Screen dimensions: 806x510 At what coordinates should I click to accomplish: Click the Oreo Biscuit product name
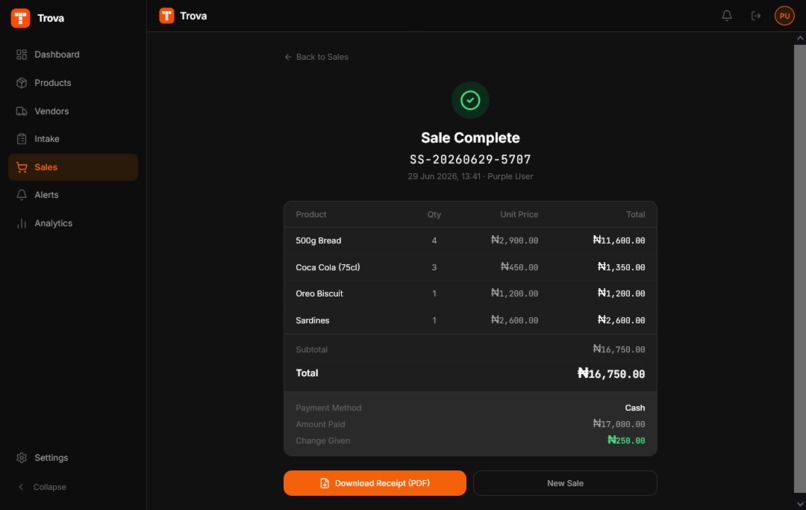coord(319,294)
